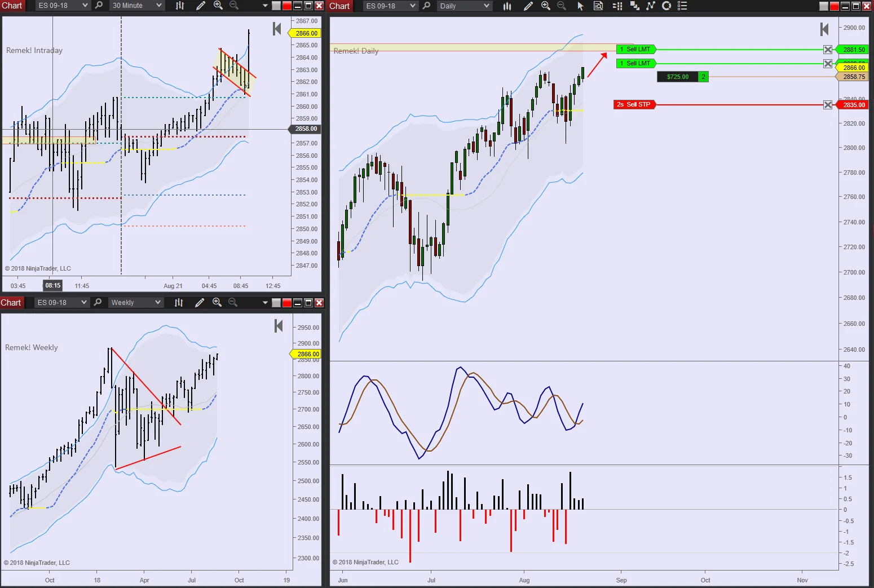Image resolution: width=874 pixels, height=588 pixels.
Task: Cancel the Sell LMT order at 2881.50
Action: 828,50
